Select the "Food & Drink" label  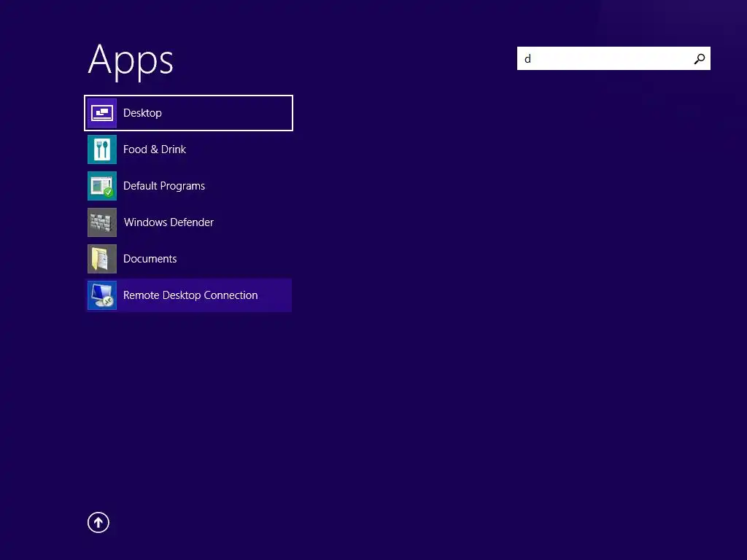pos(155,149)
